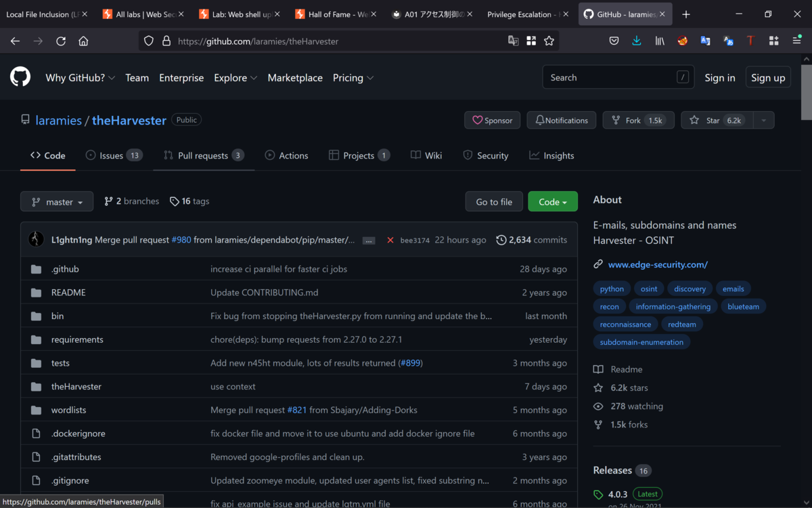This screenshot has height=508, width=812.
Task: Open the QR code icon in address bar
Action: point(531,41)
